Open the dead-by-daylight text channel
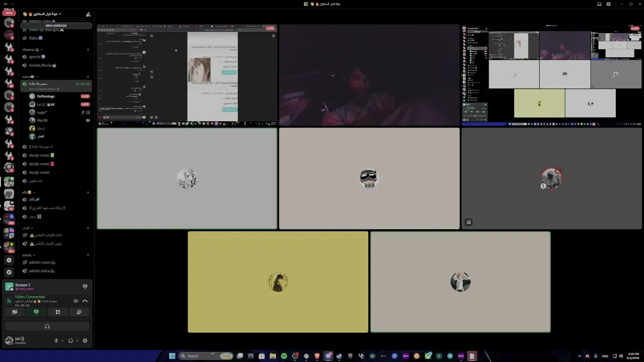This screenshot has height=362, width=644. (56, 30)
